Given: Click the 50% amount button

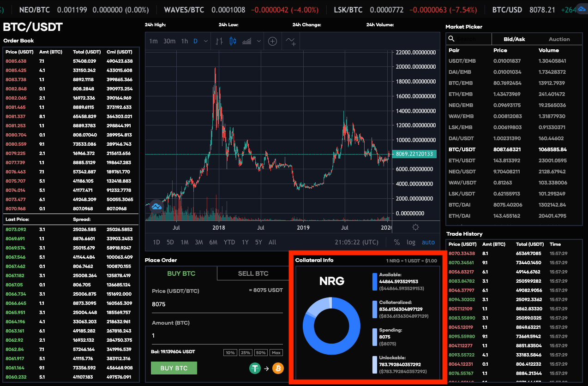Looking at the screenshot, I should tap(261, 353).
